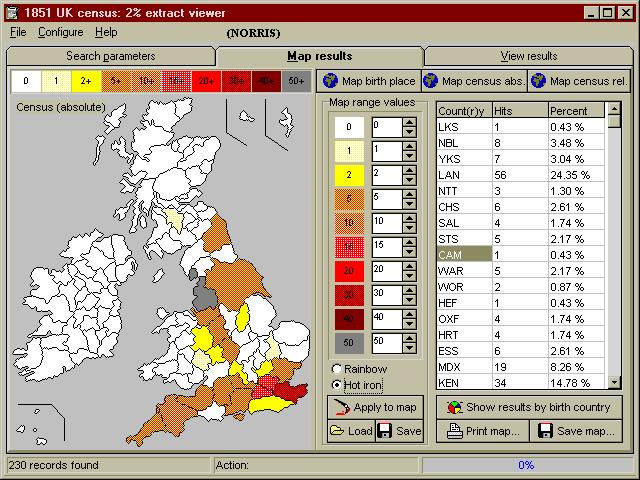Switch to the Search parameters tab
640x480 pixels.
(111, 56)
